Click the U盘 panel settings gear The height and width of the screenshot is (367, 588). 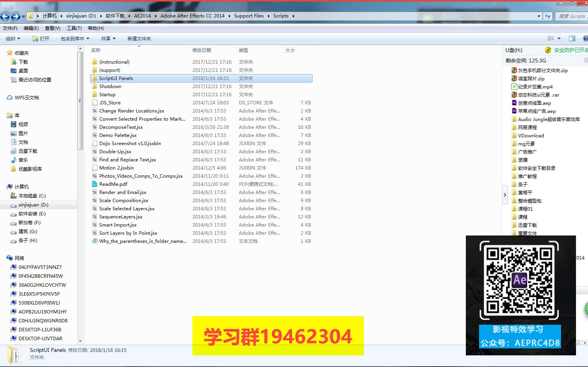tap(586, 60)
